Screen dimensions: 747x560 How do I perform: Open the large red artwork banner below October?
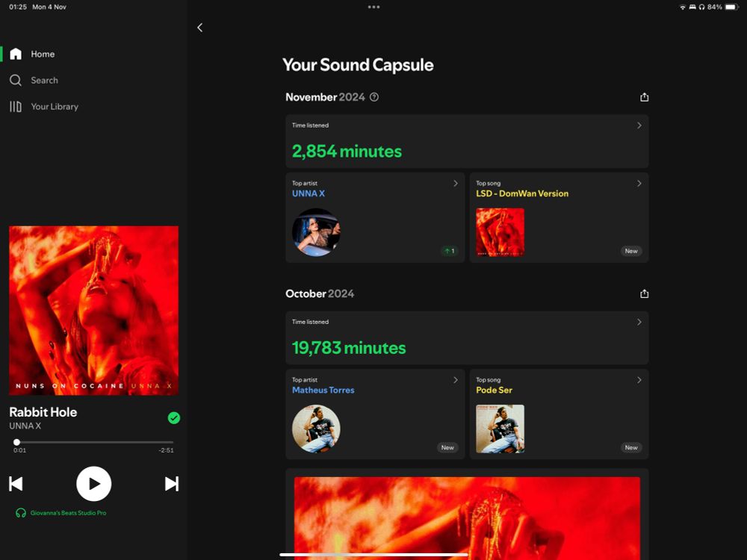[x=467, y=518]
